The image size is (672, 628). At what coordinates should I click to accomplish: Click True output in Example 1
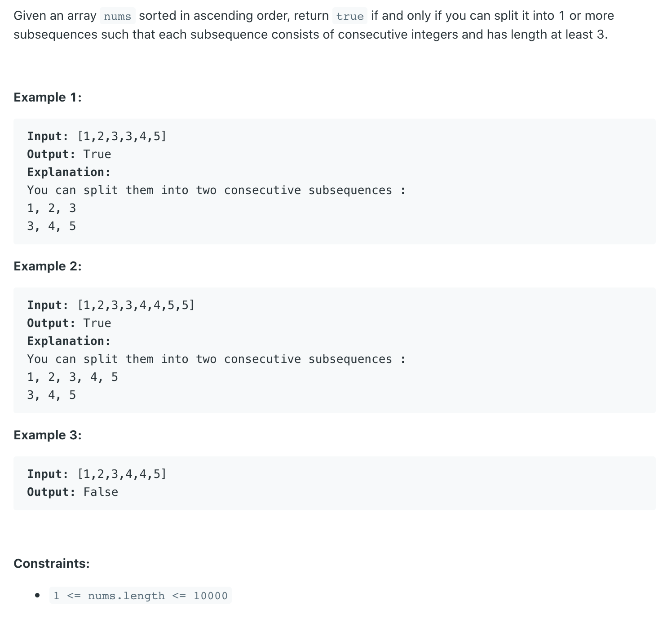pyautogui.click(x=97, y=154)
